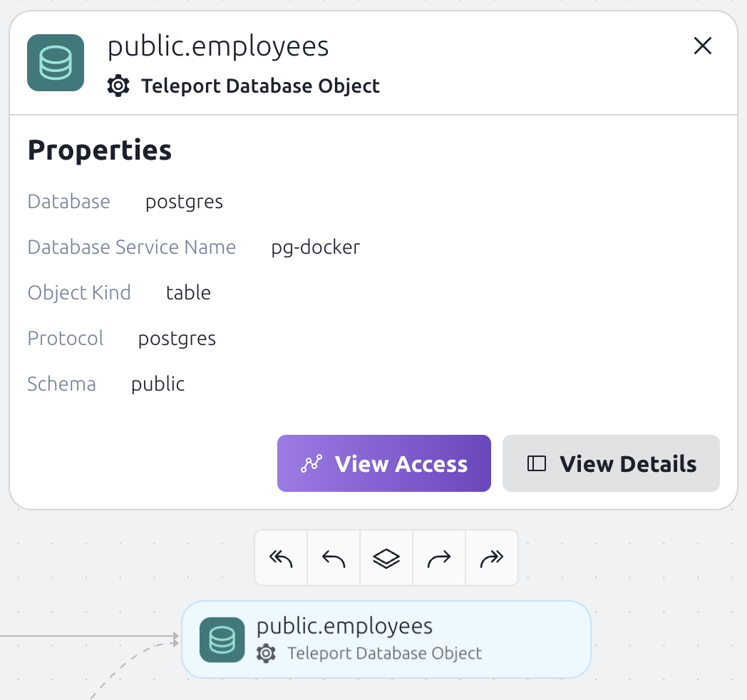Click the double right arrow icon
The image size is (747, 700).
click(x=491, y=558)
